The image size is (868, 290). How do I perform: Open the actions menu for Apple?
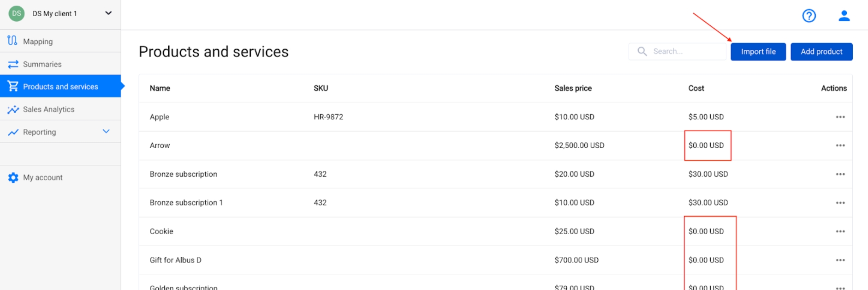point(840,117)
